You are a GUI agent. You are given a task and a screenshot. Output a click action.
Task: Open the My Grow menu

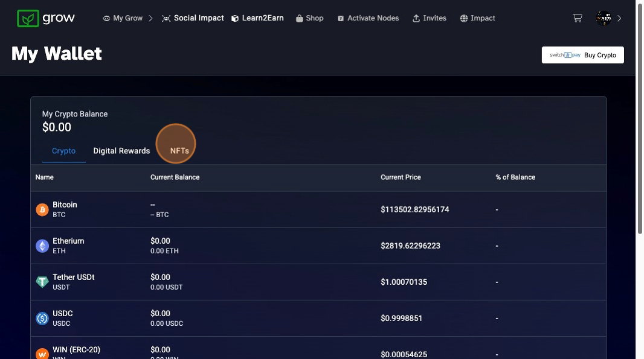tap(123, 18)
